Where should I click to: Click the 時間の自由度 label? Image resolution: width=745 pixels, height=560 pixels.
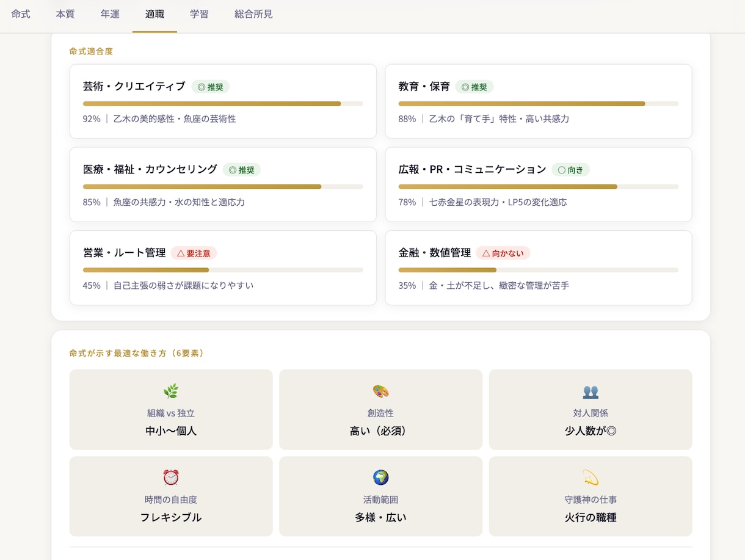click(171, 500)
